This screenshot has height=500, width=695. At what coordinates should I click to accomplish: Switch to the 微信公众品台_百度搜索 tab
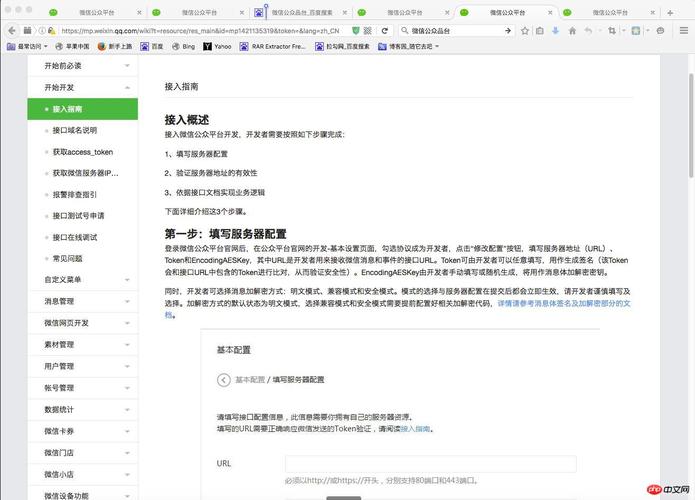point(301,13)
